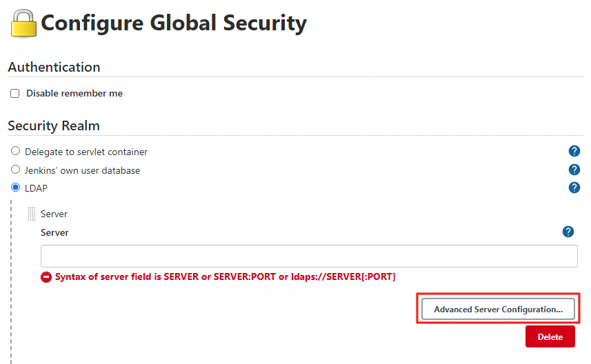Click the red server syntax error message
Screen dimensions: 591x364
click(225, 277)
